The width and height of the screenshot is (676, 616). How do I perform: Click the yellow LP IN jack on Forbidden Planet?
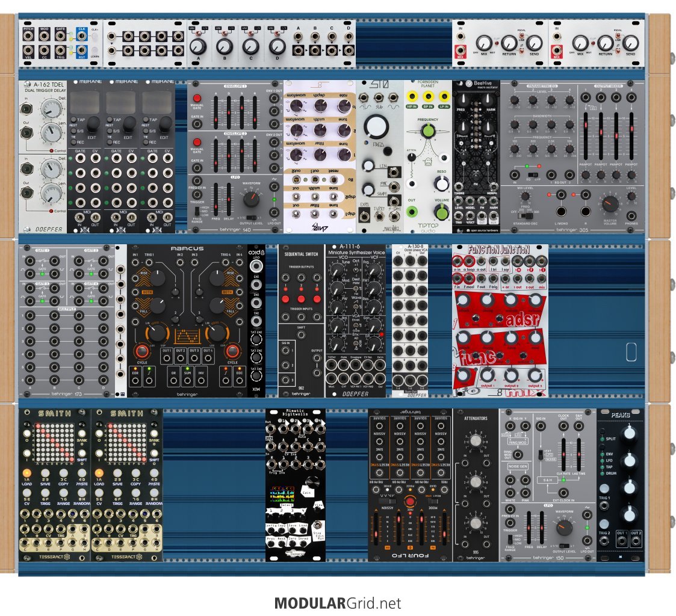click(444, 96)
